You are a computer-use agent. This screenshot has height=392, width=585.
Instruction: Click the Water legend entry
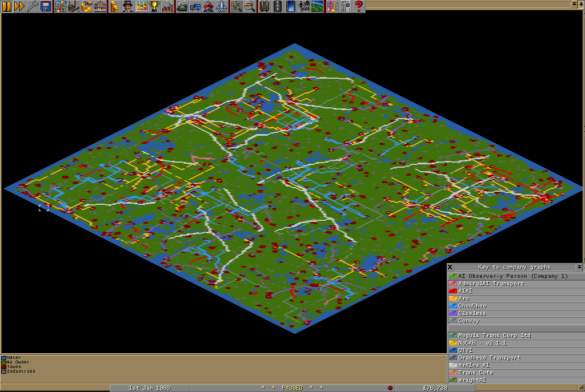pos(11,357)
